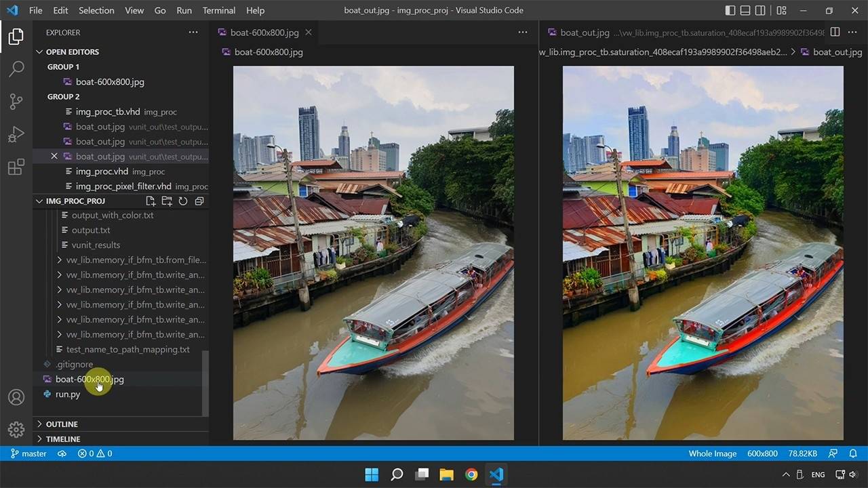The image size is (868, 488).
Task: Open Task View from the taskbar
Action: [422, 474]
